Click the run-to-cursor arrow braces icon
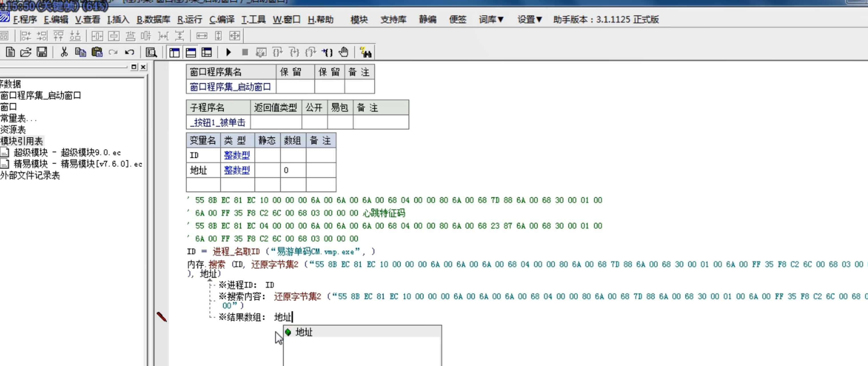This screenshot has height=366, width=868. [x=327, y=52]
